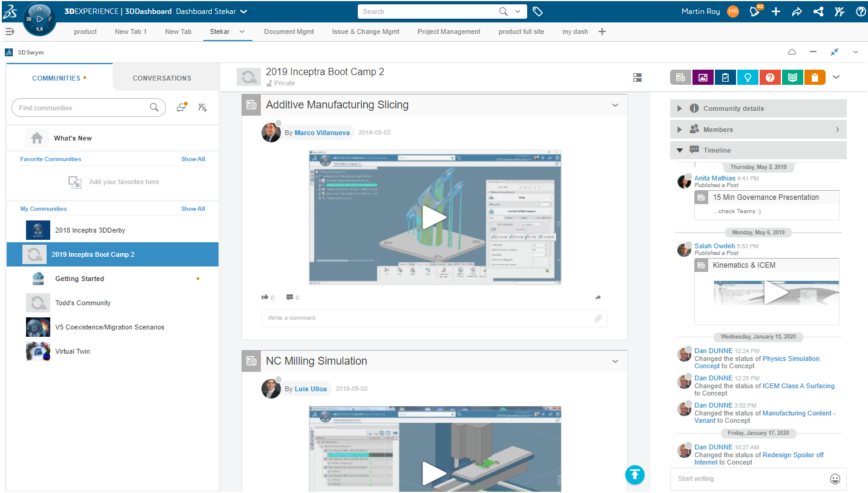Play the Additive Manufacturing Slicing video
This screenshot has width=868, height=493.
pos(434,217)
